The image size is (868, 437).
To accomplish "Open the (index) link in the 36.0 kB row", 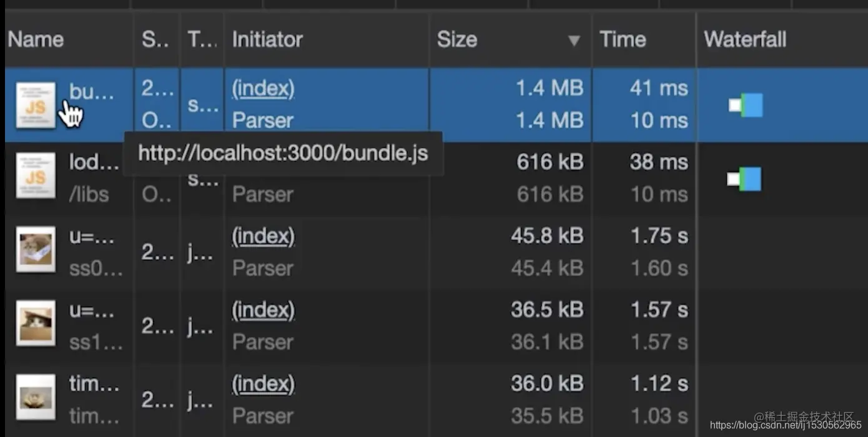I will tap(263, 383).
